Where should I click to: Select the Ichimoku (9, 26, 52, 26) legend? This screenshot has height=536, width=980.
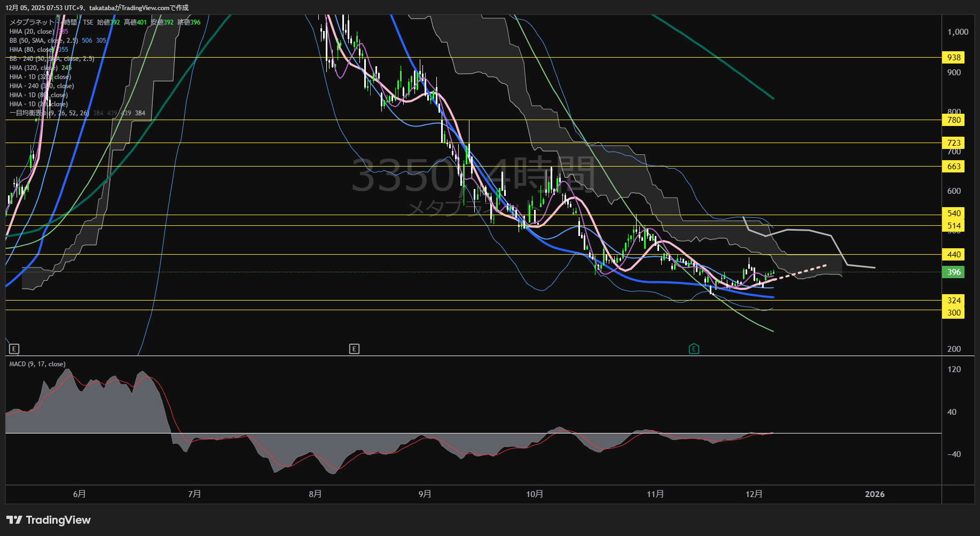[x=49, y=113]
